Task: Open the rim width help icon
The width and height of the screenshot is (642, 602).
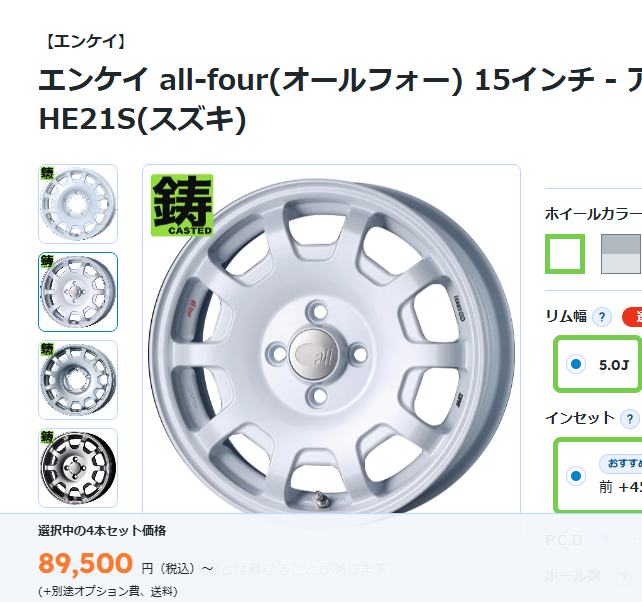Action: tap(601, 317)
